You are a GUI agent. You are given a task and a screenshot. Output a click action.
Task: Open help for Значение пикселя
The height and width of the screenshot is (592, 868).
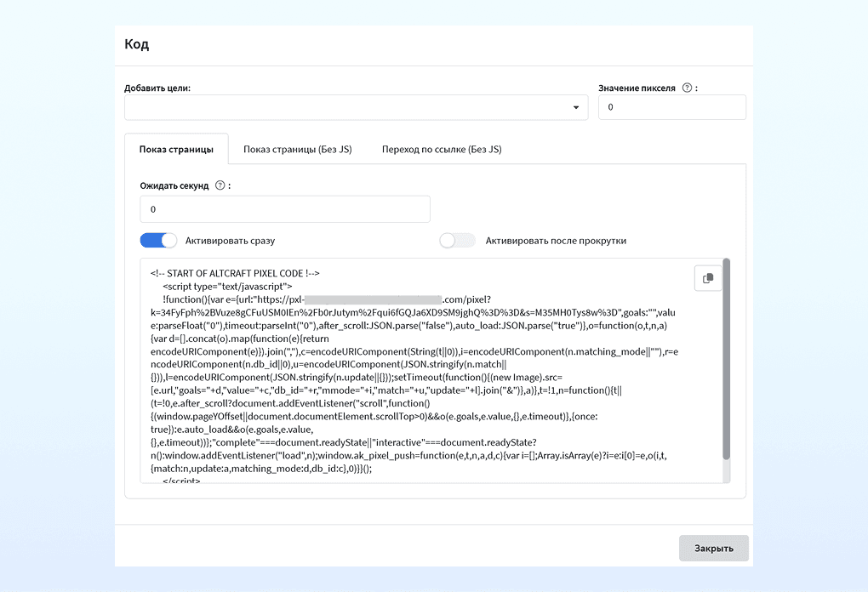tap(687, 88)
